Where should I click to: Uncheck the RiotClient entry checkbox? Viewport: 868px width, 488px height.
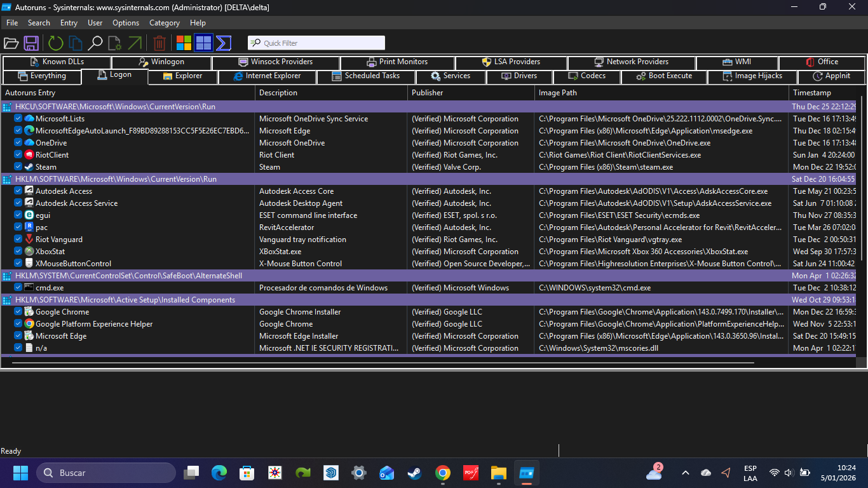pos(18,155)
